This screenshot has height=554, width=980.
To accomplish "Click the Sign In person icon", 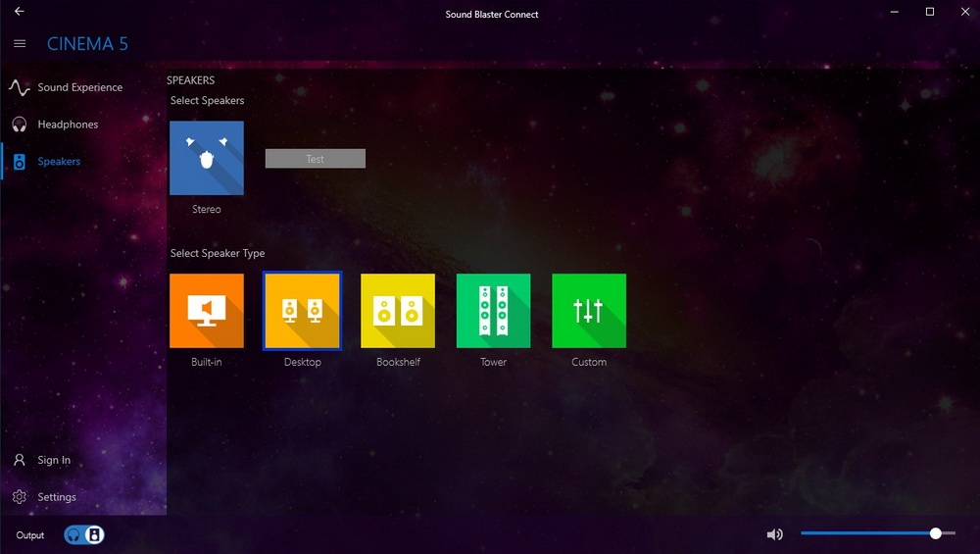I will click(x=20, y=460).
